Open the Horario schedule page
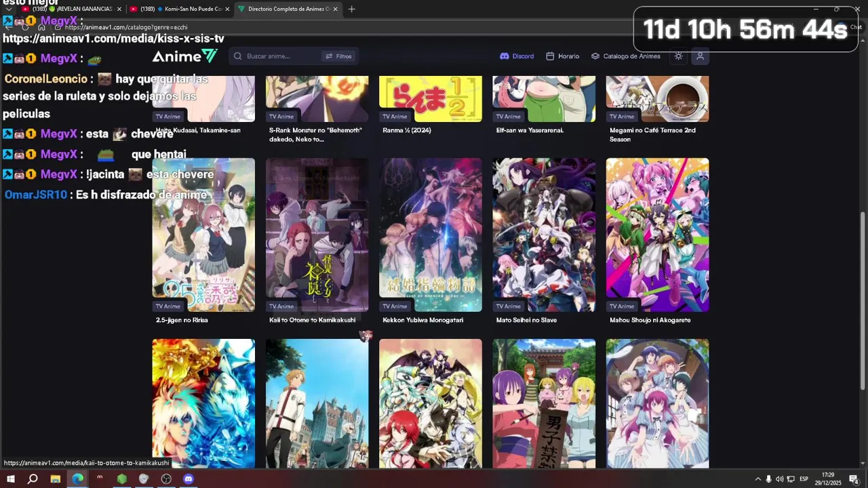The width and height of the screenshot is (868, 488). click(563, 56)
